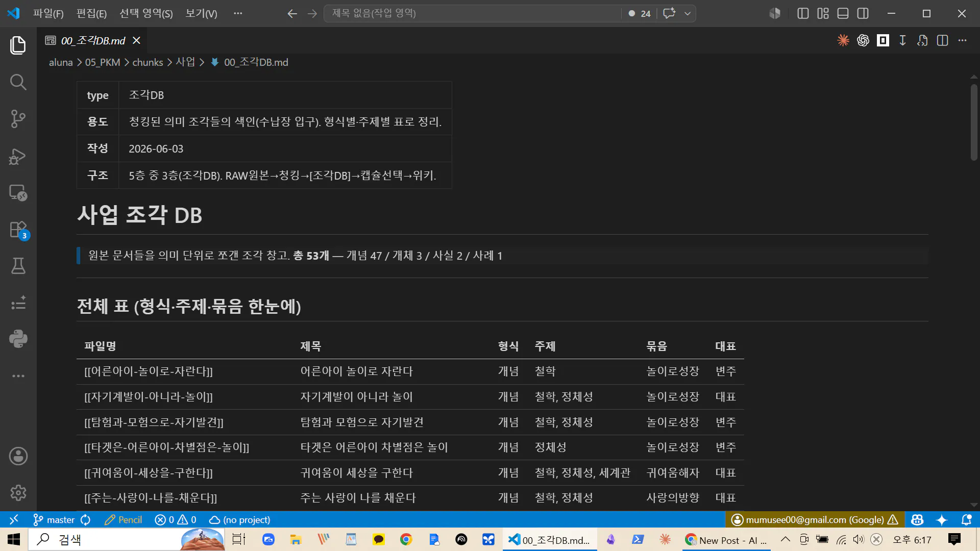Image resolution: width=980 pixels, height=551 pixels.
Task: Click the command center search box
Action: 472,13
